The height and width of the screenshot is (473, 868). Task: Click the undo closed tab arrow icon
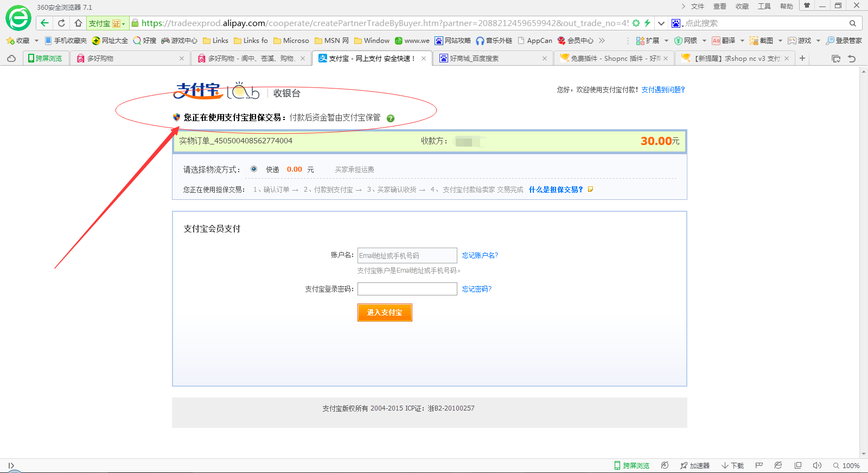tap(852, 58)
